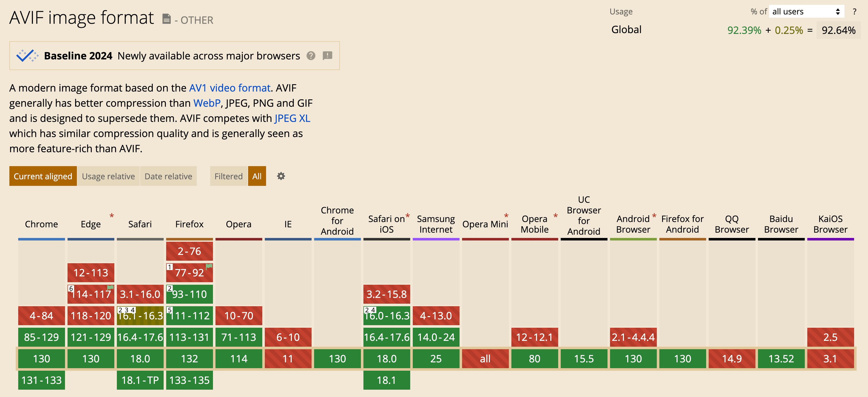Click the asterisk next to Opera Mini
The width and height of the screenshot is (868, 397).
pos(506,216)
